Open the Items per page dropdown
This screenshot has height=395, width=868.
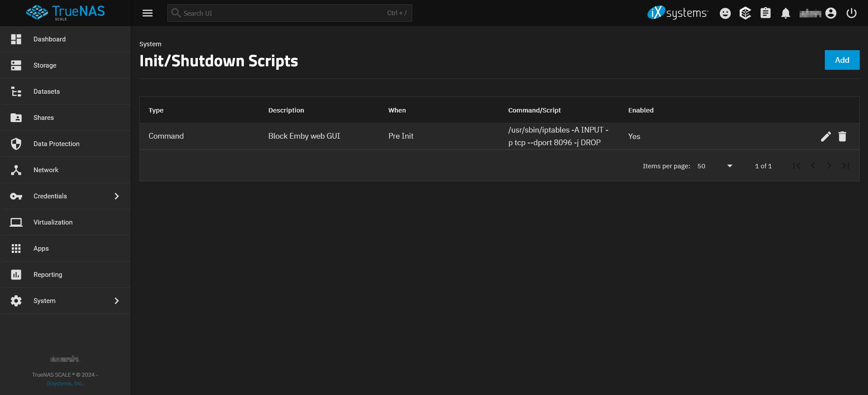pos(715,166)
